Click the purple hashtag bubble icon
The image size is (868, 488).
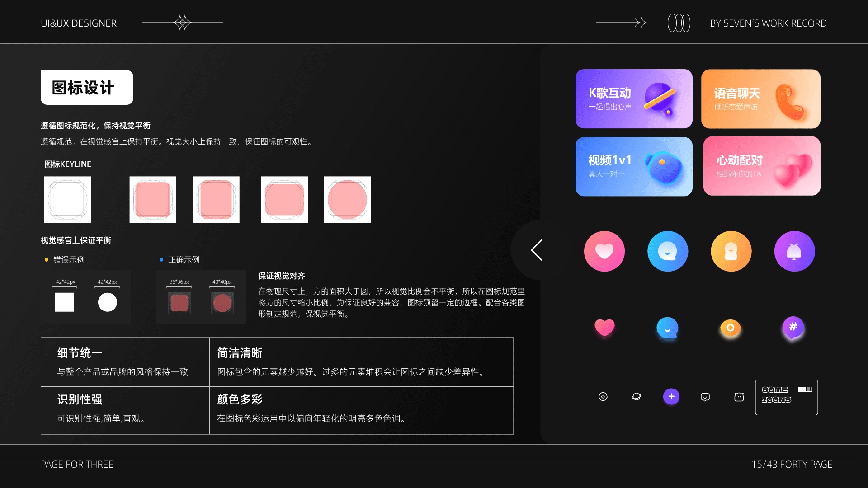(793, 328)
